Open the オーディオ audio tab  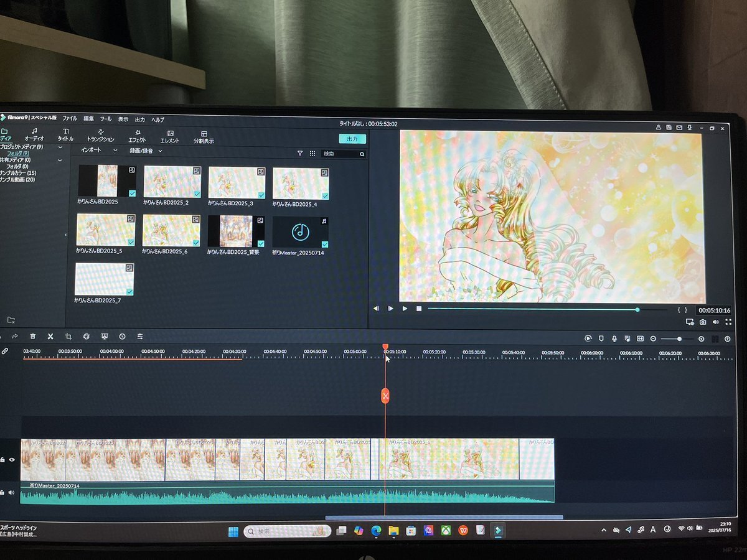(x=34, y=134)
